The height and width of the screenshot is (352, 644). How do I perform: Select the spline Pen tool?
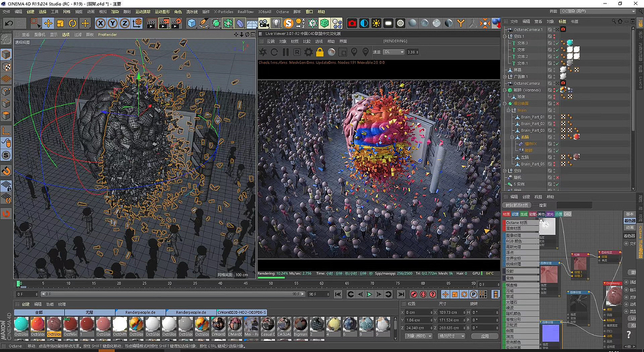click(204, 23)
